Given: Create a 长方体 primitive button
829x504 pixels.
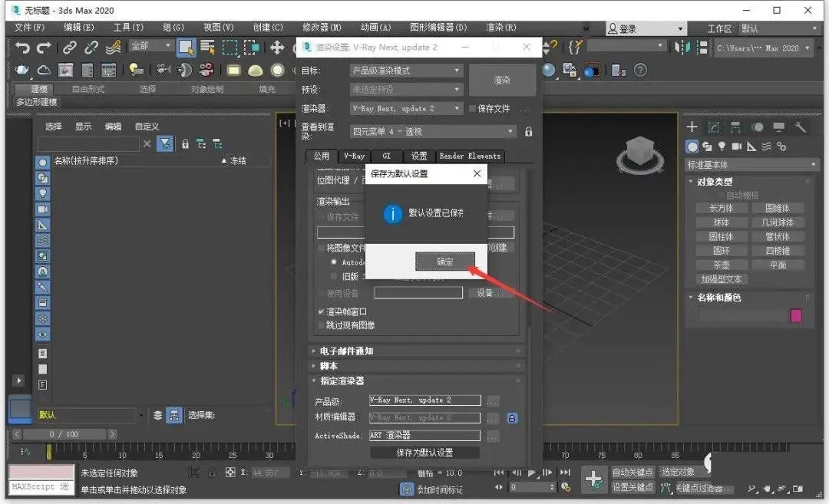Looking at the screenshot, I should point(721,208).
